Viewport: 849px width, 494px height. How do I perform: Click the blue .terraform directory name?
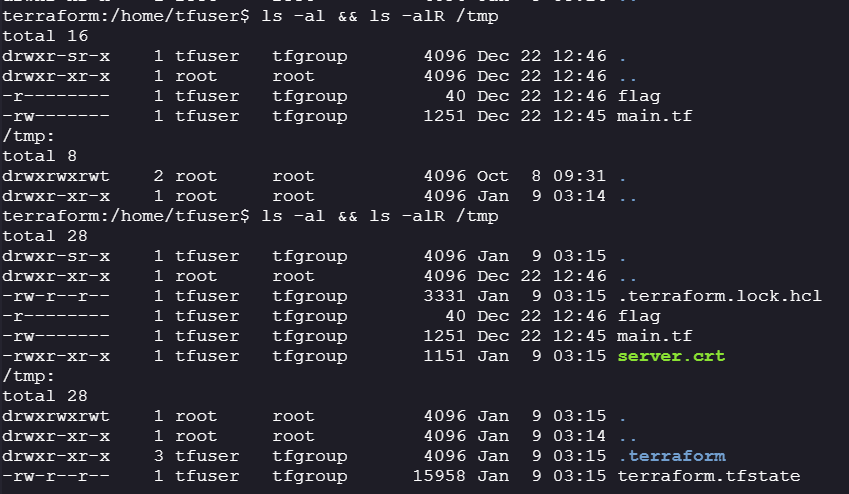[x=671, y=456]
